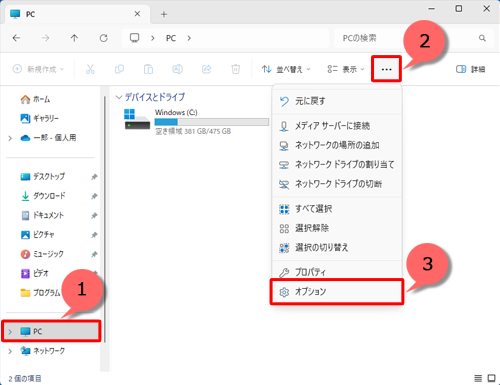Collapse the デバイスとドライブ group
The width and height of the screenshot is (500, 385).
(118, 97)
